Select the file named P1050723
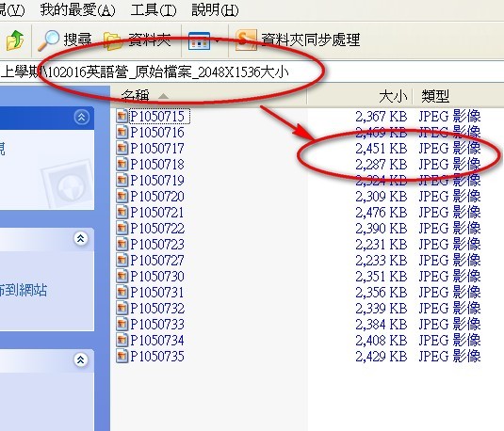 pos(157,245)
